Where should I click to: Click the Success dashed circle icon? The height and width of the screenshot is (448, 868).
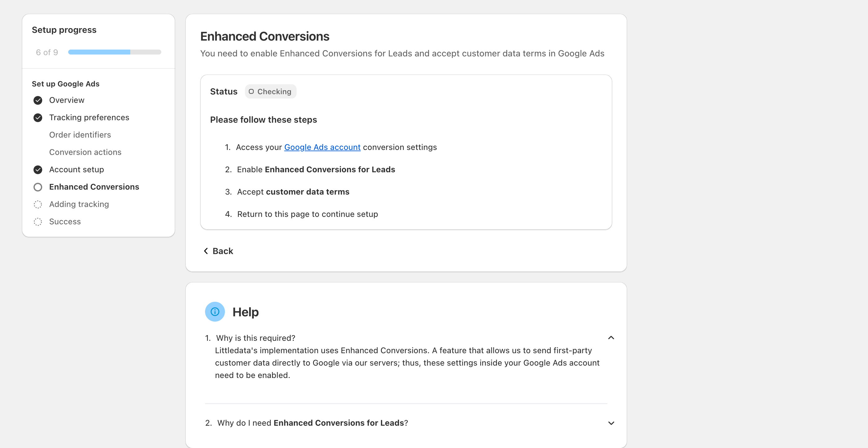(x=38, y=222)
